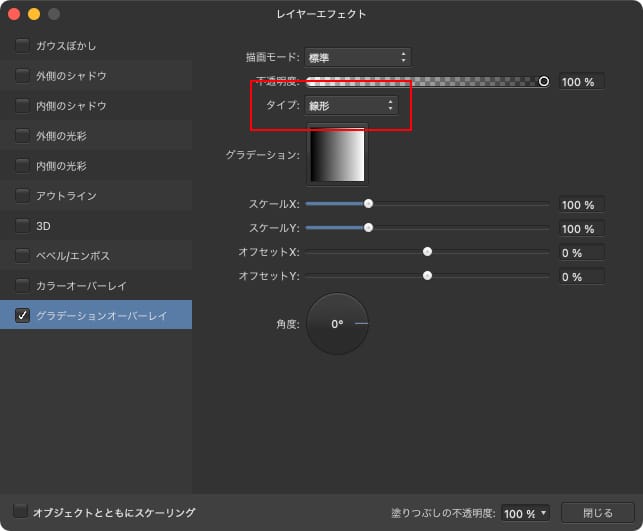Check オブジェクトとともにスケーリング option

click(x=22, y=512)
